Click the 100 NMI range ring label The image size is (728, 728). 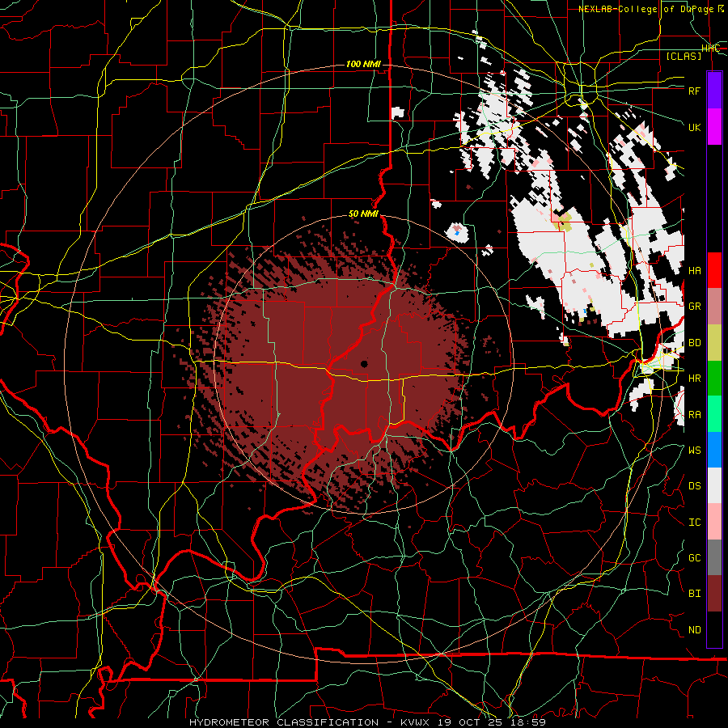pyautogui.click(x=363, y=64)
